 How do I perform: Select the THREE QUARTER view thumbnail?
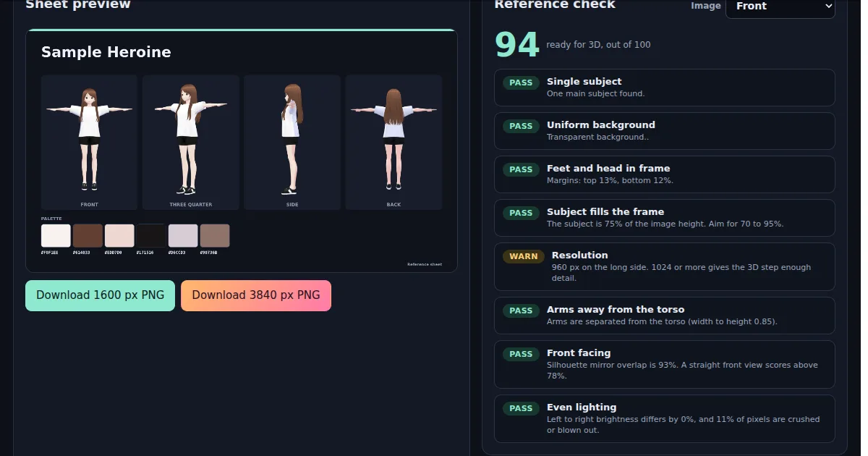click(x=191, y=143)
